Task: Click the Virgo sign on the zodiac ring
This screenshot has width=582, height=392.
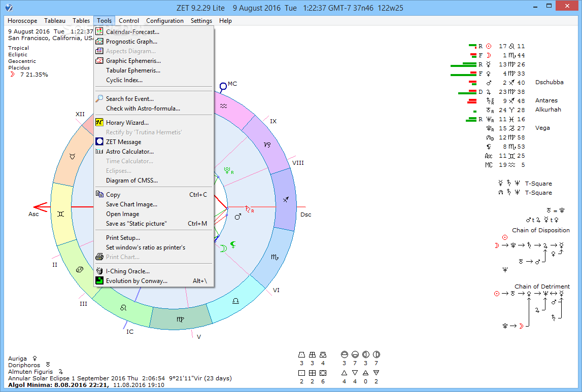Action: (180, 319)
